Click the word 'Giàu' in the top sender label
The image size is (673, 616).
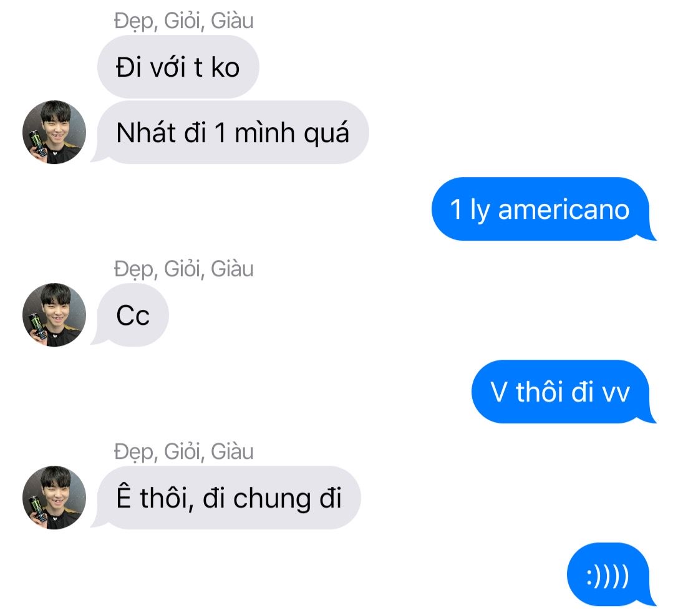(x=232, y=21)
